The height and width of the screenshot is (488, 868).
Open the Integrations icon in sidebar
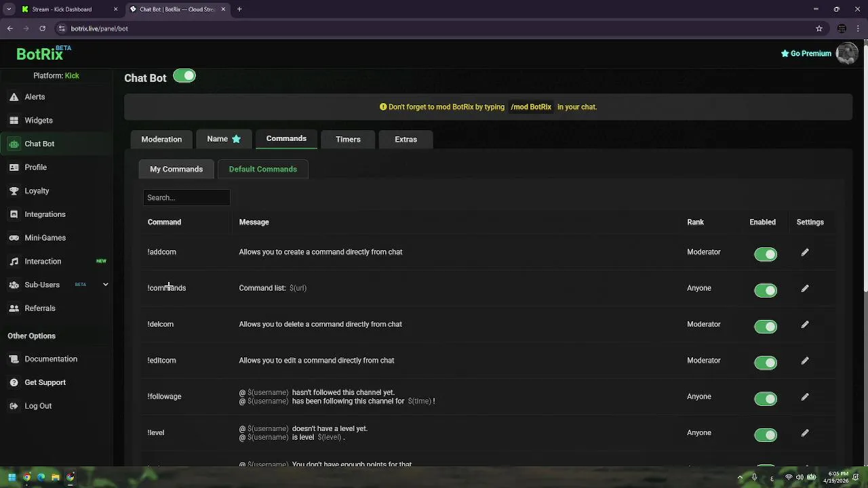[x=14, y=214]
